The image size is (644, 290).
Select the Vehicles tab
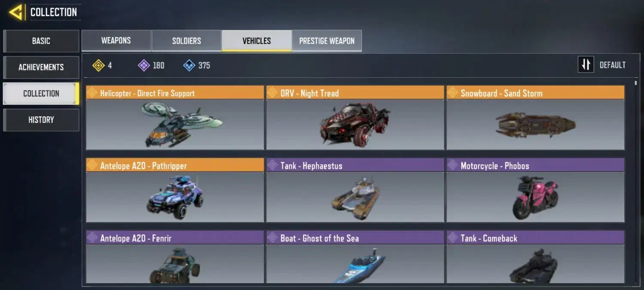point(257,41)
